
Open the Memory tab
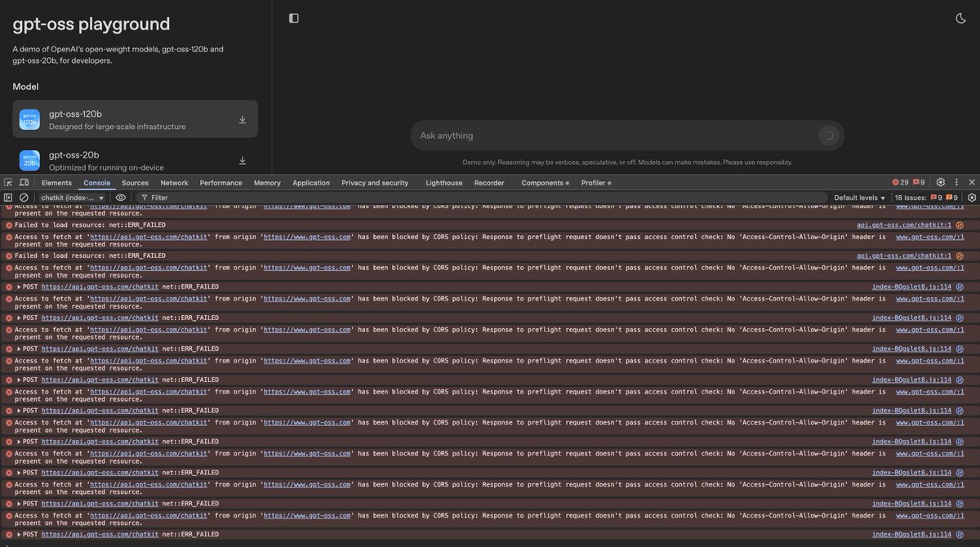tap(267, 183)
